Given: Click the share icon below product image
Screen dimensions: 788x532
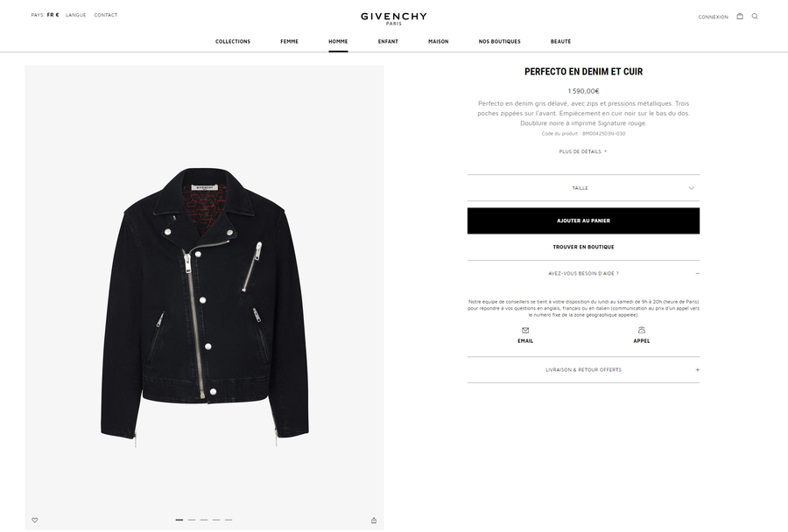Looking at the screenshot, I should 373,520.
